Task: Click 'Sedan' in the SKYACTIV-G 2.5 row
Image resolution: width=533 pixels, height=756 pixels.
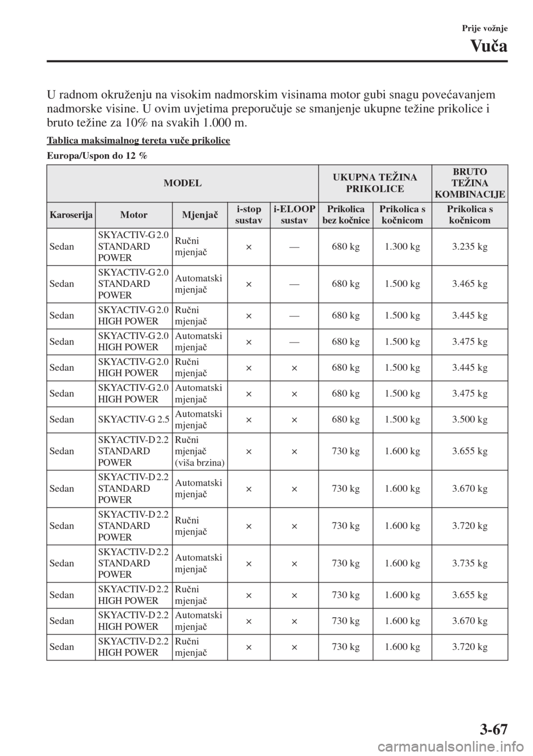Action: (62, 420)
